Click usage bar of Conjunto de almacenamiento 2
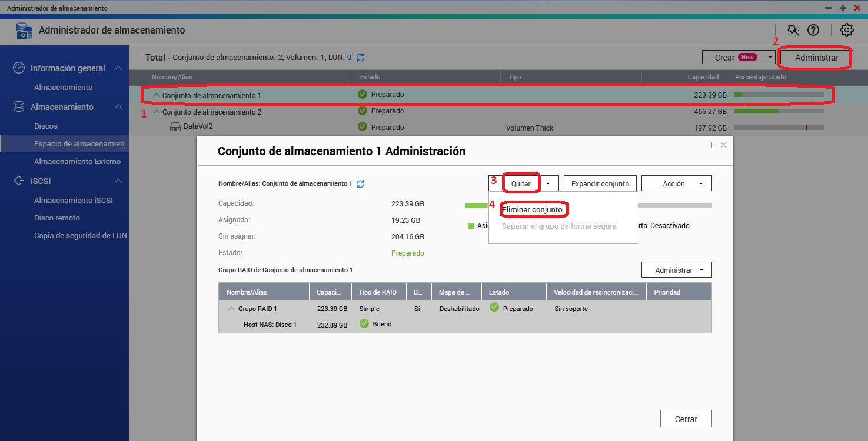Image resolution: width=868 pixels, height=441 pixels. pyautogui.click(x=779, y=111)
